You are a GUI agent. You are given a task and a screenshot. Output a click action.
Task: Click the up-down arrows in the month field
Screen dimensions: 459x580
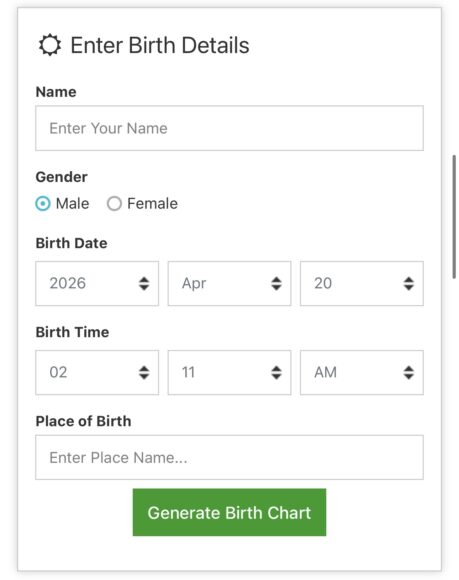pos(276,284)
